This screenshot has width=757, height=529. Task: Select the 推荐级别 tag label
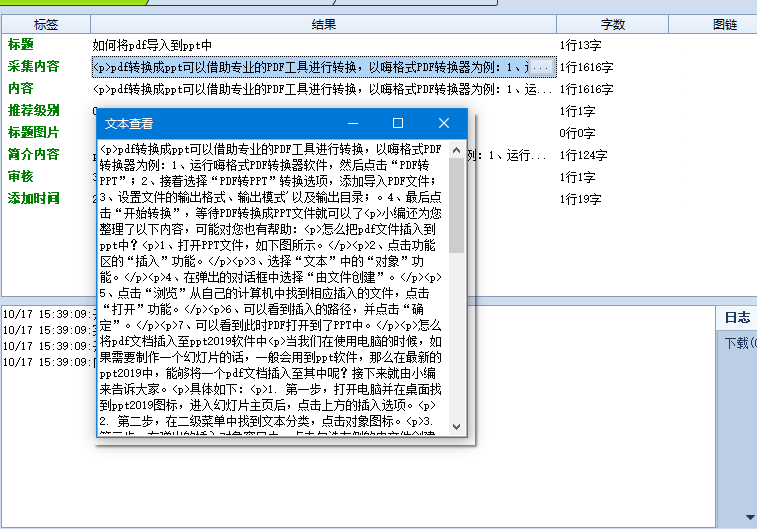click(33, 111)
